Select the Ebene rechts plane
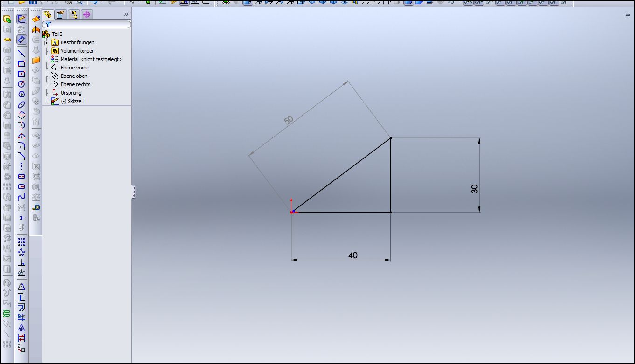 75,84
